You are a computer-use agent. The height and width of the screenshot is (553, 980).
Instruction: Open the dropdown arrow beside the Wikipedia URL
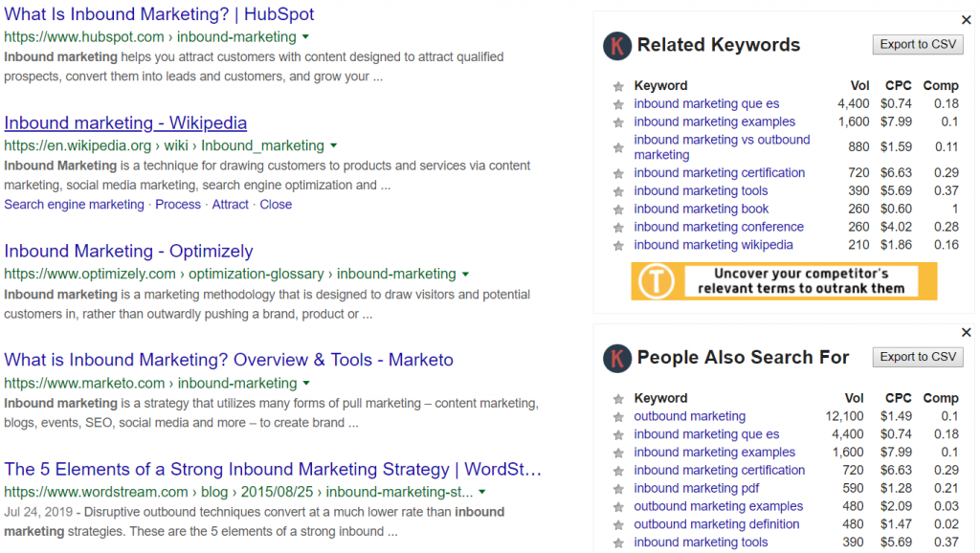(334, 145)
